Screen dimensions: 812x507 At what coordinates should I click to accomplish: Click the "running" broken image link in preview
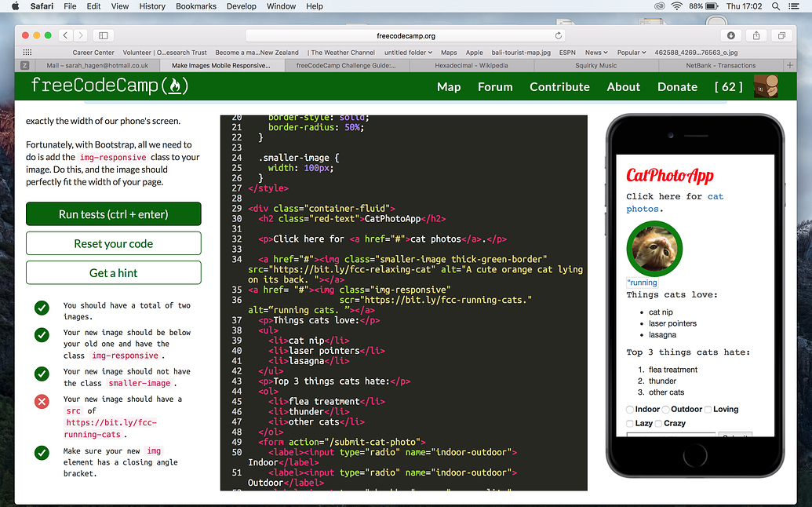(642, 283)
